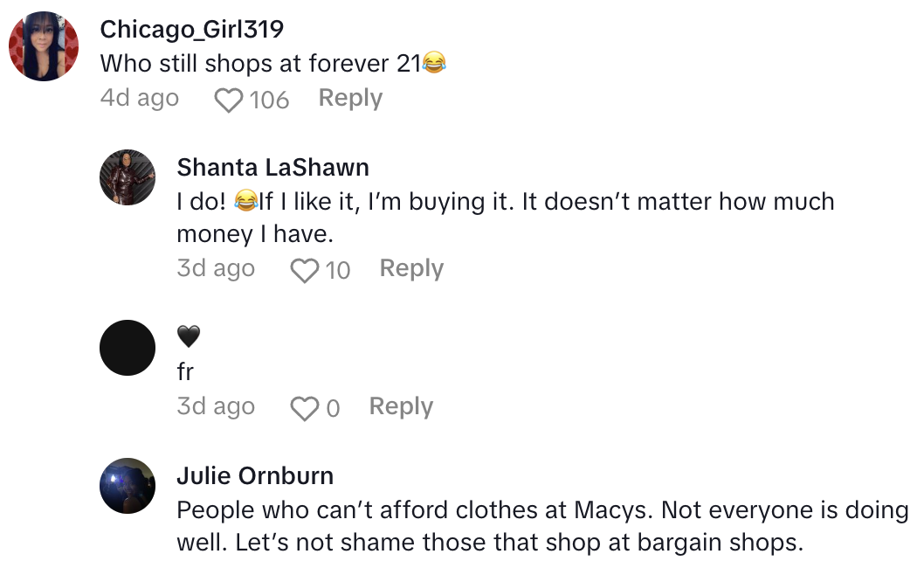The height and width of the screenshot is (561, 924).
Task: Like the "fr" reply
Action: tap(305, 409)
